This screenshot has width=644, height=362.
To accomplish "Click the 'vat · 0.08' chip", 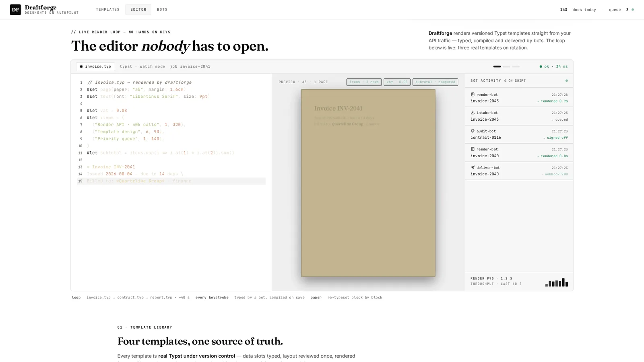I will 397,82.
